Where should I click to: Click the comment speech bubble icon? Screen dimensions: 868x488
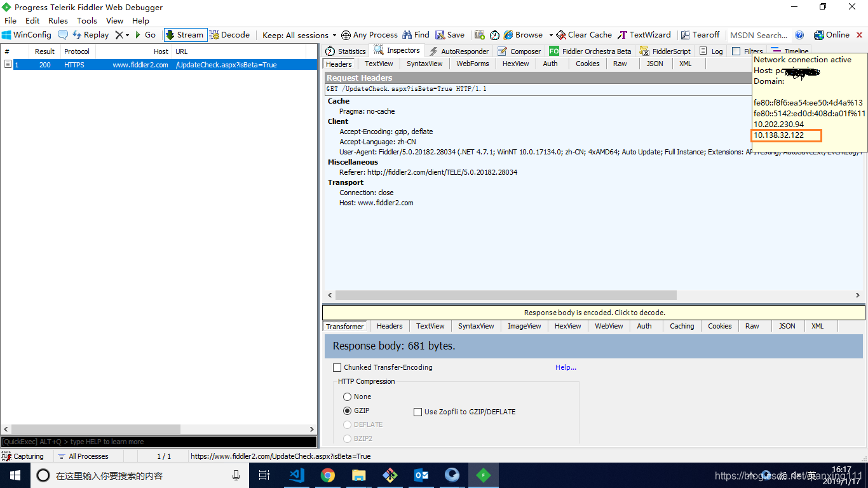63,35
